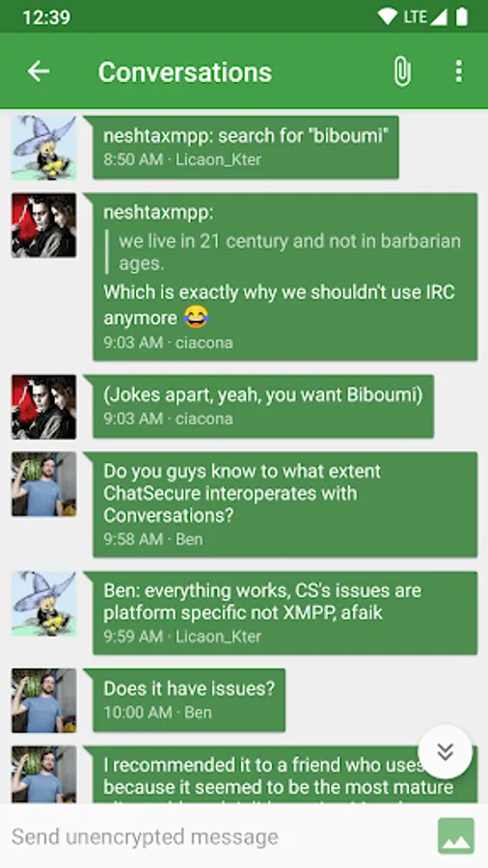
Task: Open the paperclip attachment menu
Action: click(x=402, y=71)
